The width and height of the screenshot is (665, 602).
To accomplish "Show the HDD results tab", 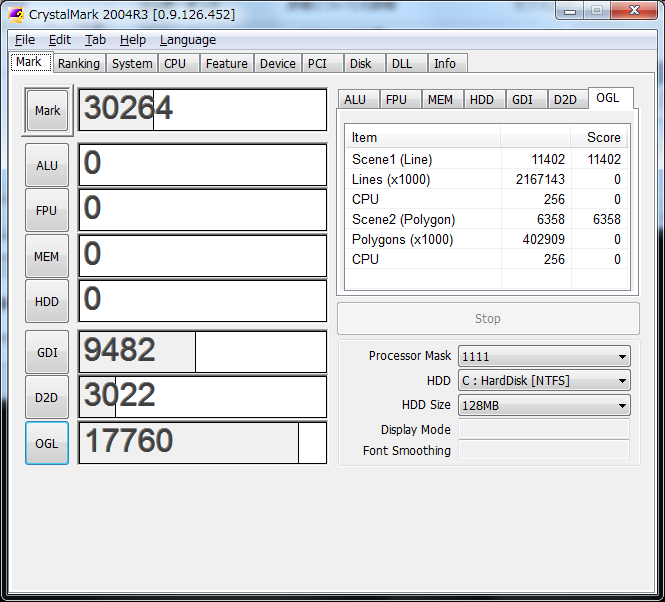I will pos(484,99).
